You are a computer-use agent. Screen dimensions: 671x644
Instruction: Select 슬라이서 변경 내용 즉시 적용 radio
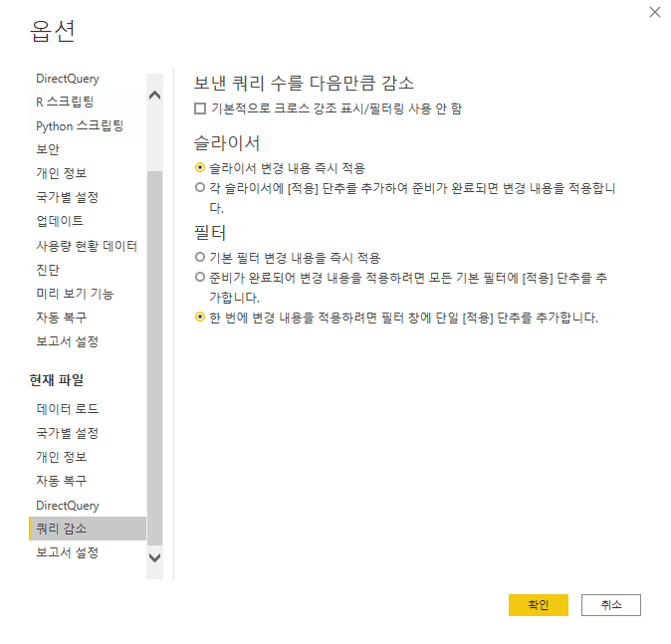pyautogui.click(x=200, y=167)
